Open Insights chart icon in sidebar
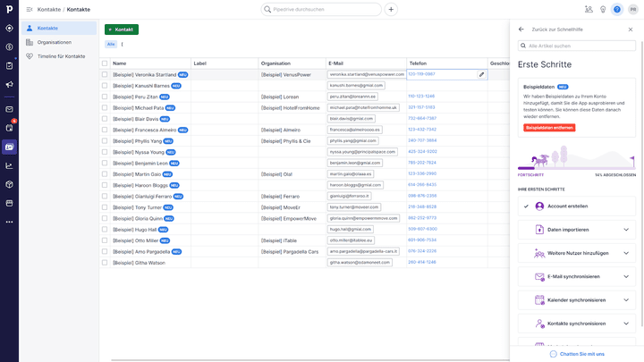The height and width of the screenshot is (362, 644). (x=9, y=165)
